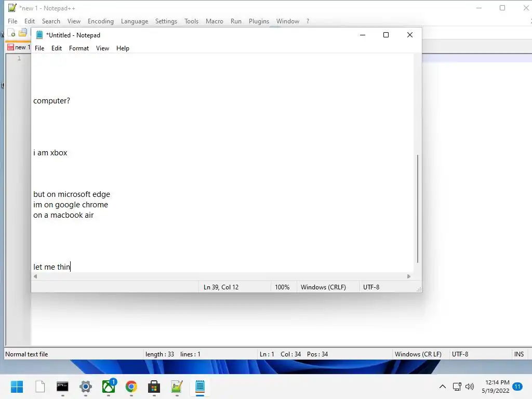The image size is (532, 399).
Task: Click 'UTF-8' in Notepad status bar
Action: (371, 287)
